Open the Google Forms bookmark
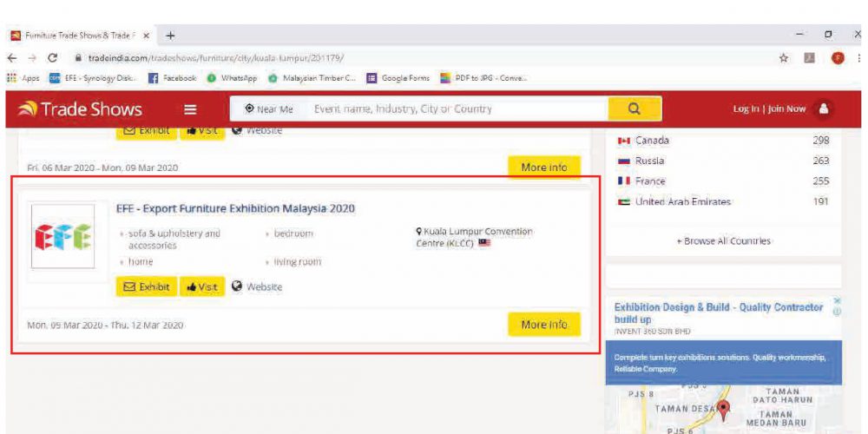 click(398, 78)
